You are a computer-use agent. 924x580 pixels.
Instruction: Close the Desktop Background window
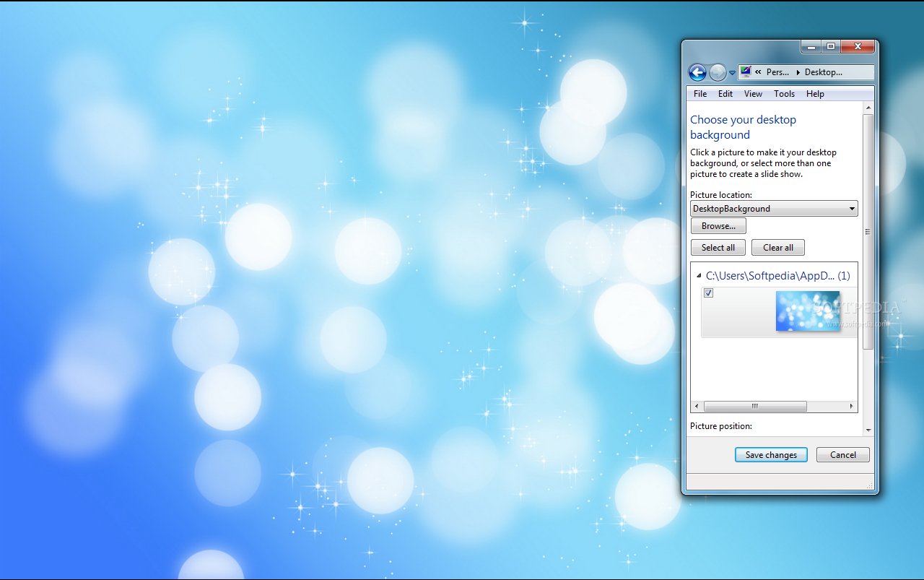click(x=858, y=47)
